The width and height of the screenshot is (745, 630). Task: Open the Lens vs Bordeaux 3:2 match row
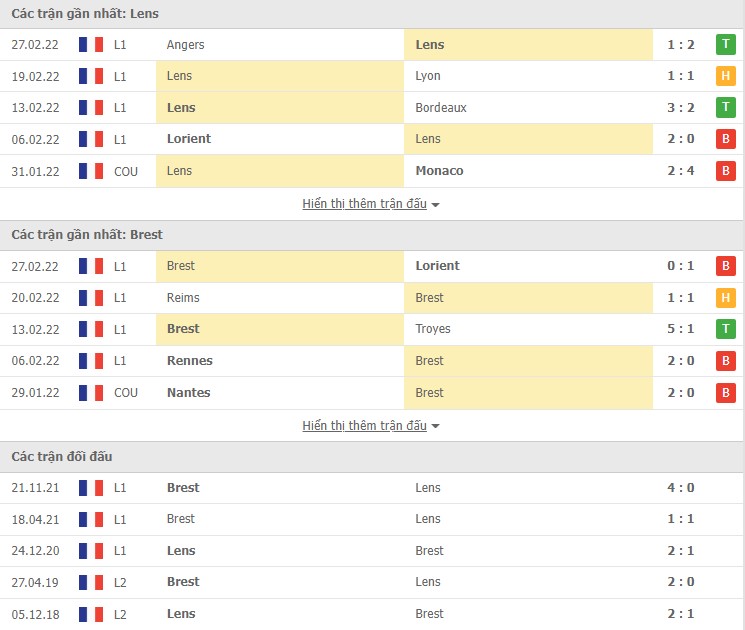(x=372, y=107)
